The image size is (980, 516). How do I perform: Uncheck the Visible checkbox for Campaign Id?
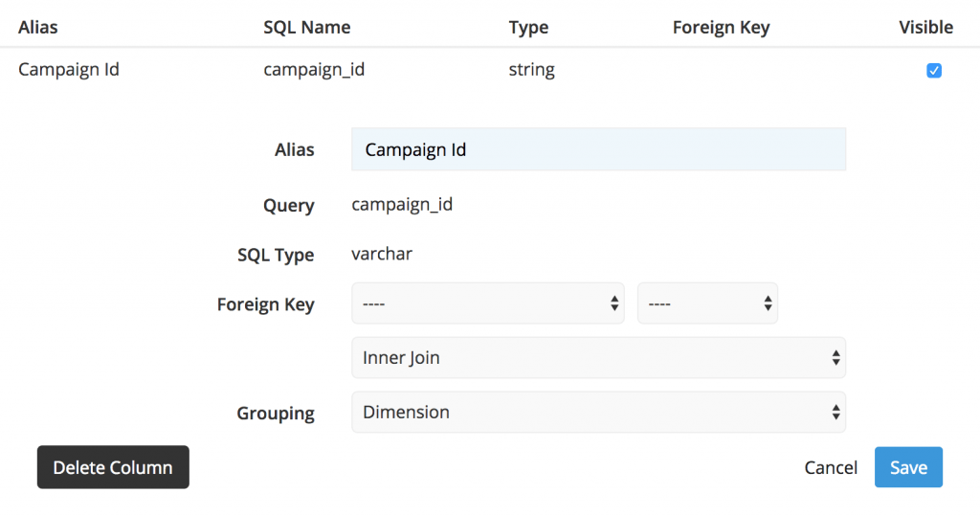pos(934,70)
